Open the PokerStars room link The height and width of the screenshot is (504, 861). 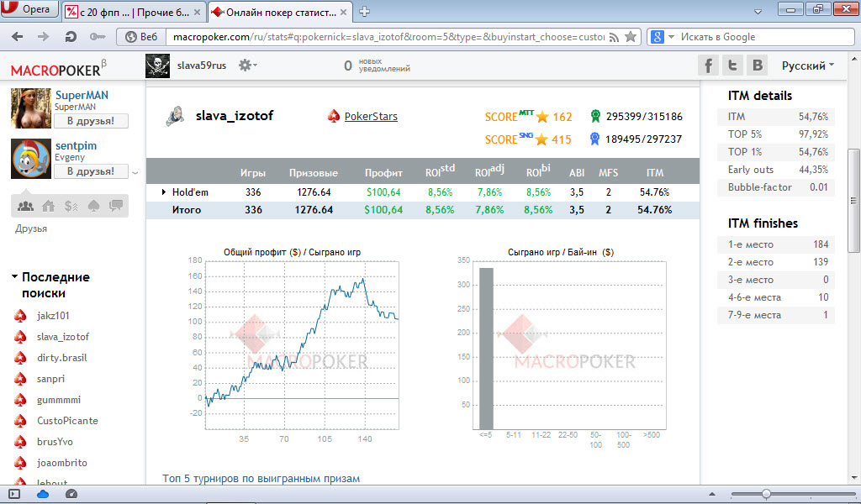tap(371, 116)
